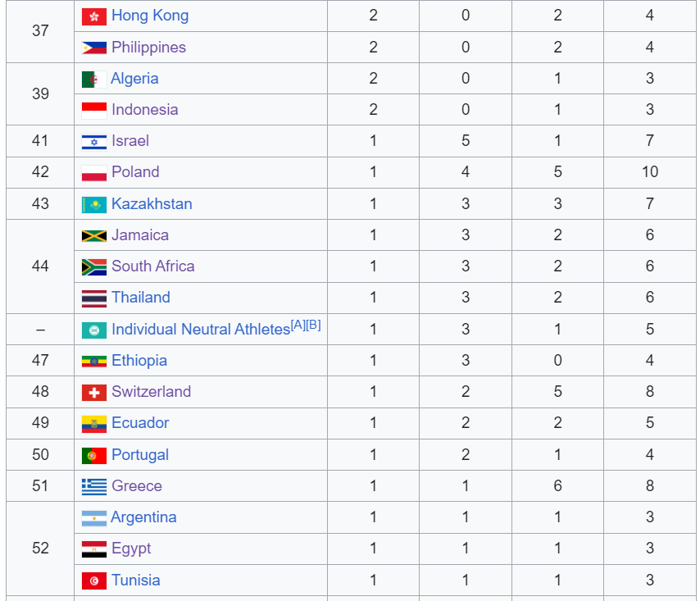The width and height of the screenshot is (700, 601).
Task: Click the Hong Kong flag icon
Action: tap(94, 16)
